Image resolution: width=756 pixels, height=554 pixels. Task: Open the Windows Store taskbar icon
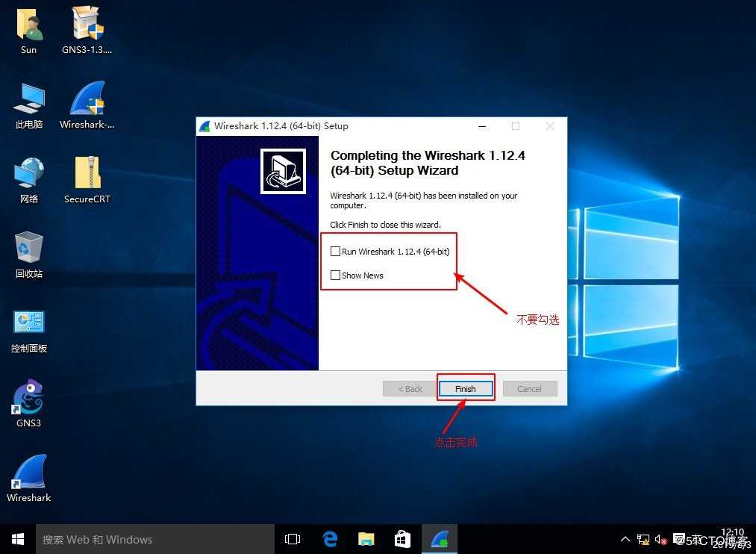tap(402, 539)
